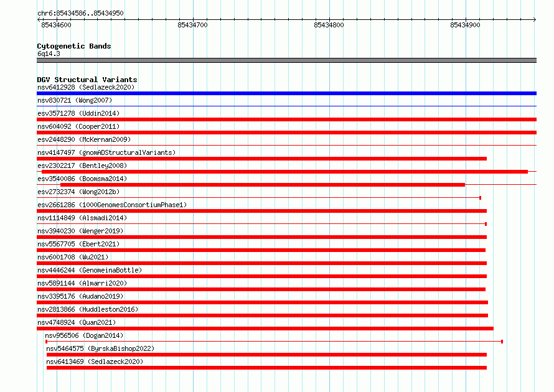Screen dimensions: 554x392
Task: Open the nsv5891144 (Almarri2020) label
Action: [x=82, y=283]
